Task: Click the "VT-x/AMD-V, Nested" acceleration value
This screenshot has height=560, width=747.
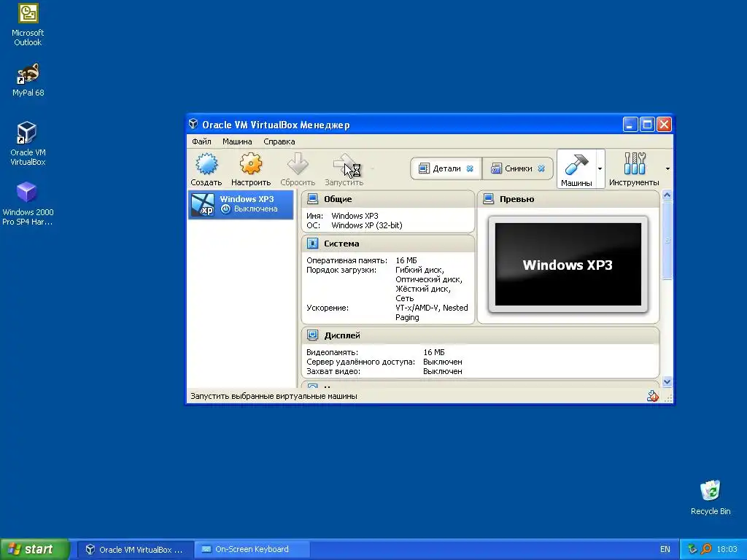Action: 432,308
